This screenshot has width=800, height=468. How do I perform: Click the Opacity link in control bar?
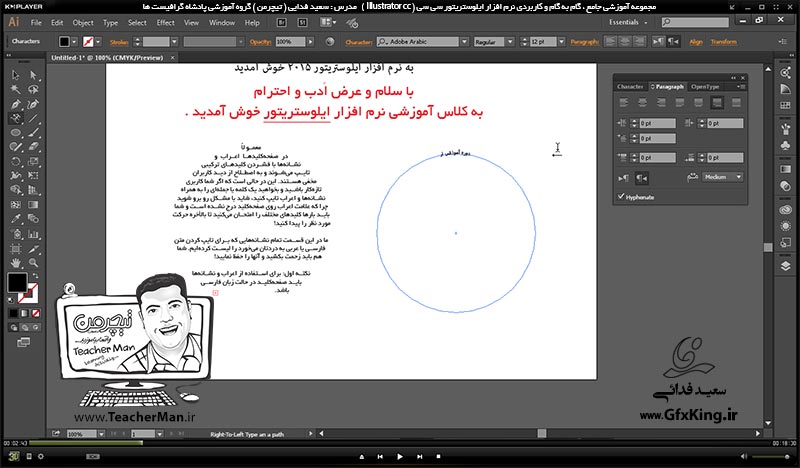click(x=260, y=42)
